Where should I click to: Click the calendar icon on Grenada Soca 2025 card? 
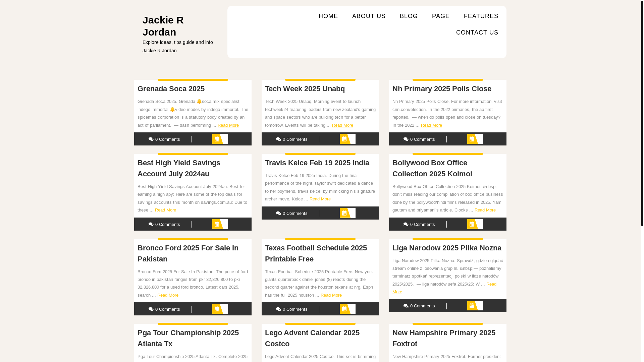coord(217,139)
